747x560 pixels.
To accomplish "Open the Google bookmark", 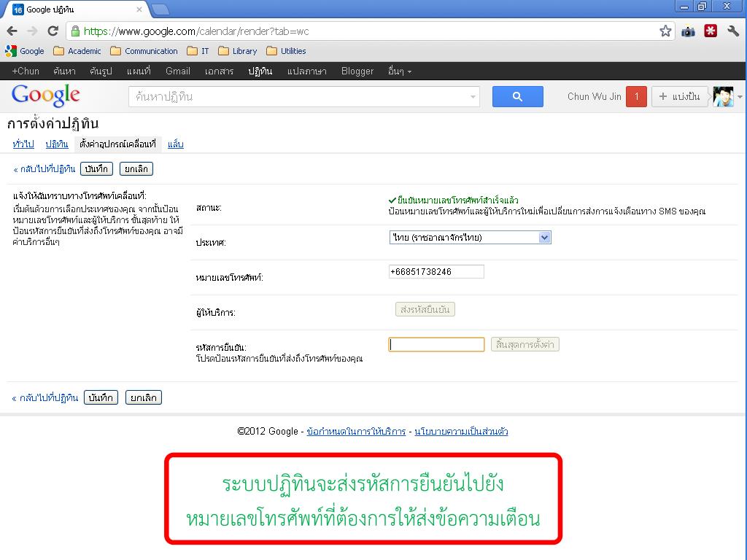I will point(25,51).
